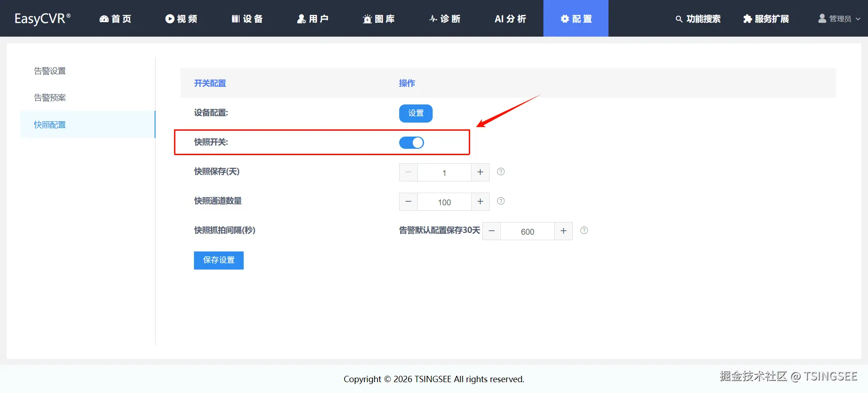Open the 用户 users menu
Image resolution: width=868 pixels, height=393 pixels.
(312, 19)
